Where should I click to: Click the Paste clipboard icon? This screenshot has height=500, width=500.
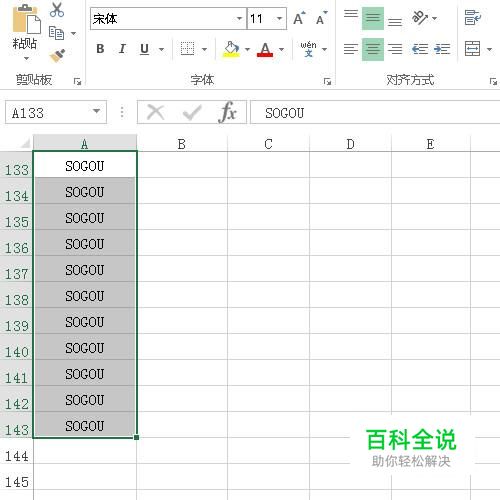[26, 19]
